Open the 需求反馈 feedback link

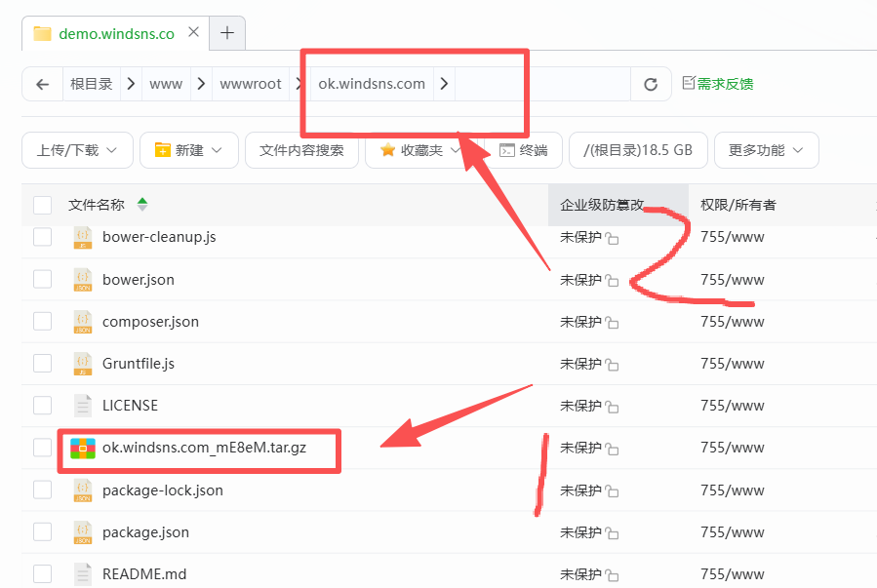[x=718, y=84]
